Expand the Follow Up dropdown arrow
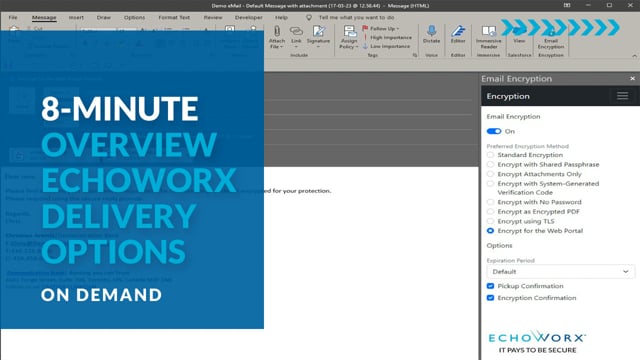The height and width of the screenshot is (360, 640). 398,29
